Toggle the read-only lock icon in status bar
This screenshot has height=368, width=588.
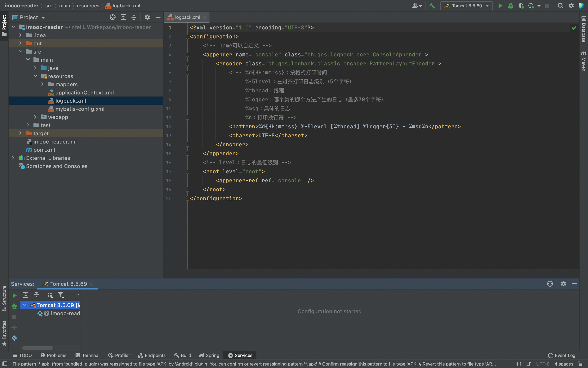point(580,364)
